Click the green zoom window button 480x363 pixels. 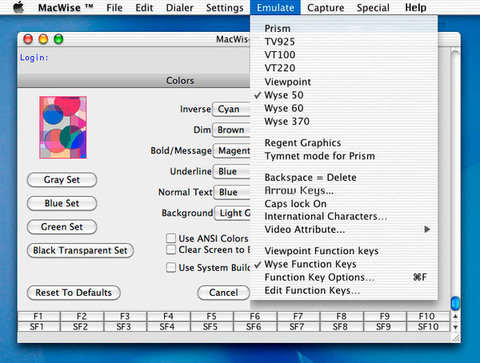(59, 39)
